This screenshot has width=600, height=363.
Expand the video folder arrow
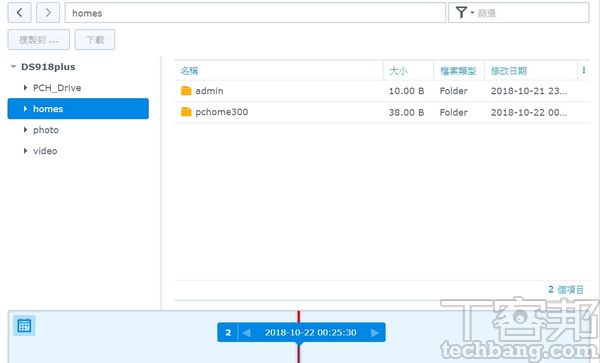pos(25,151)
